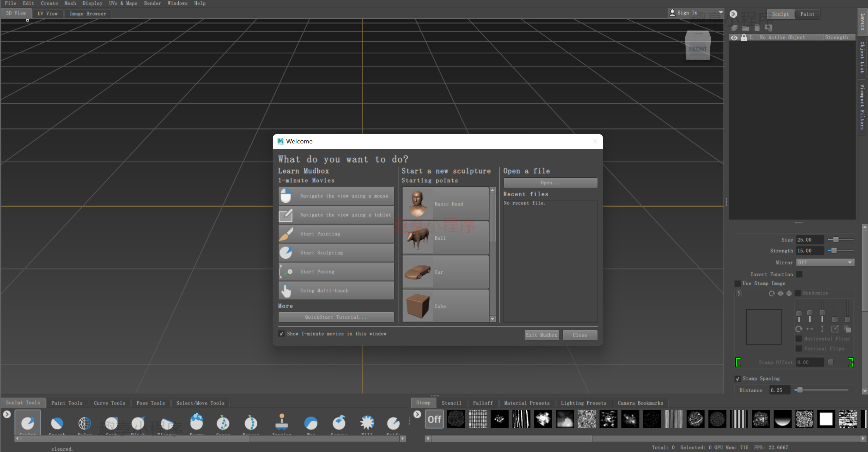Click the Exit Mudbox button
868x452 pixels.
[541, 335]
